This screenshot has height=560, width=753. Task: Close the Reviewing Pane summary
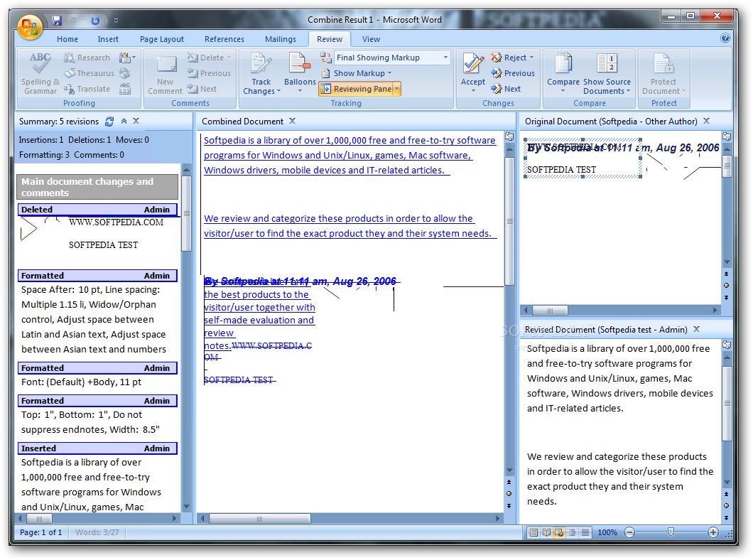coord(136,121)
